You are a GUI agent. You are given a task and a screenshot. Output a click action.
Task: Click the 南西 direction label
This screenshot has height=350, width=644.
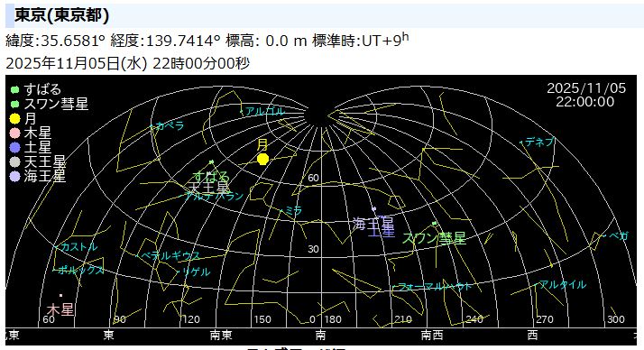(432, 336)
